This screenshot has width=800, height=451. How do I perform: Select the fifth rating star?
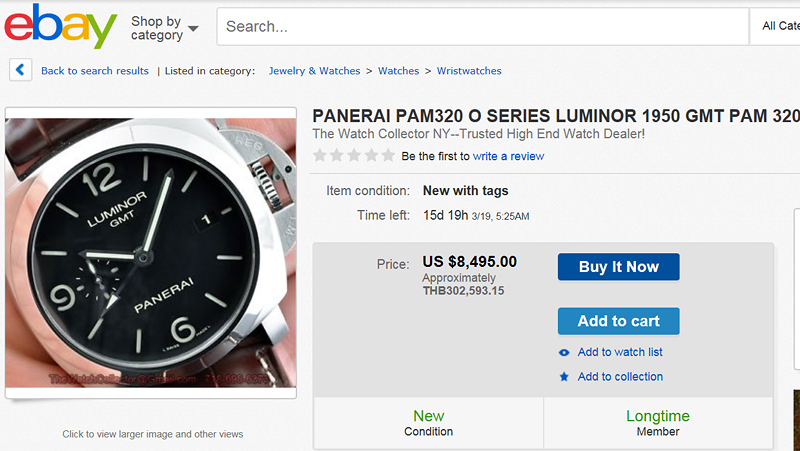[388, 155]
